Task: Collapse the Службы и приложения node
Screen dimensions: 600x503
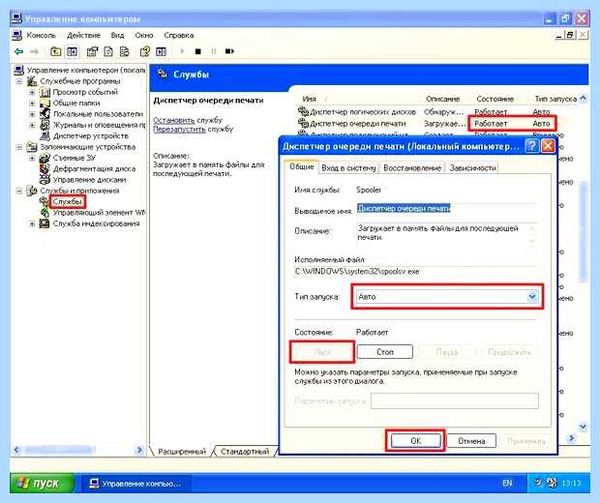Action: [19, 190]
